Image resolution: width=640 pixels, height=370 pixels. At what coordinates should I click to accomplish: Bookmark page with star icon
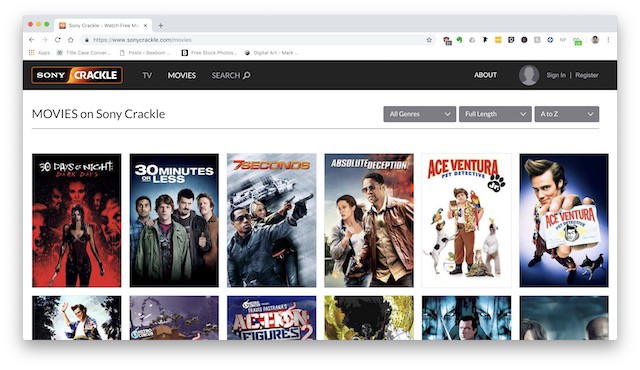click(x=429, y=40)
